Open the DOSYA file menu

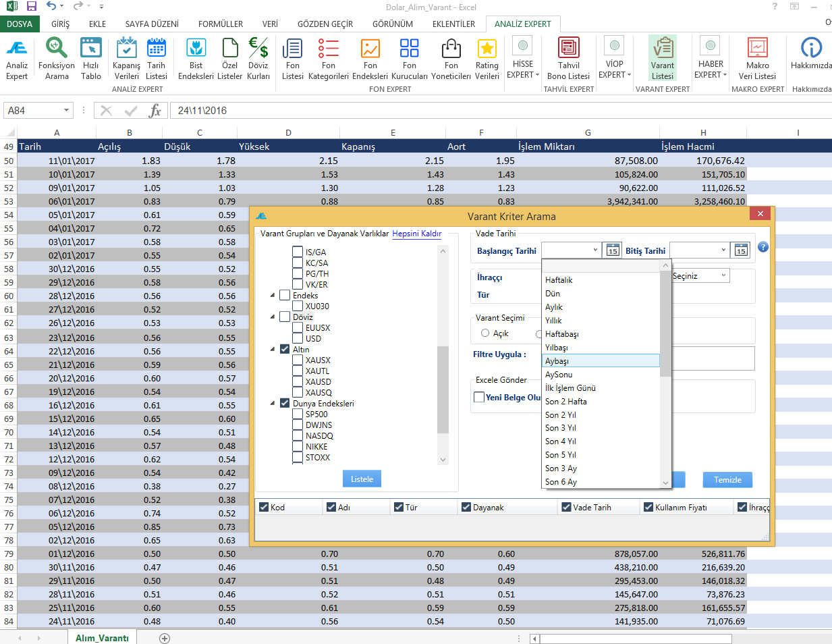[20, 24]
